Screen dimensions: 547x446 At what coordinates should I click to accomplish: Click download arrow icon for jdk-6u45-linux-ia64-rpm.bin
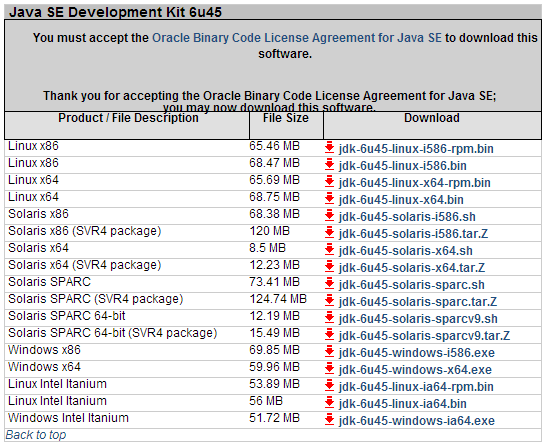(x=329, y=386)
